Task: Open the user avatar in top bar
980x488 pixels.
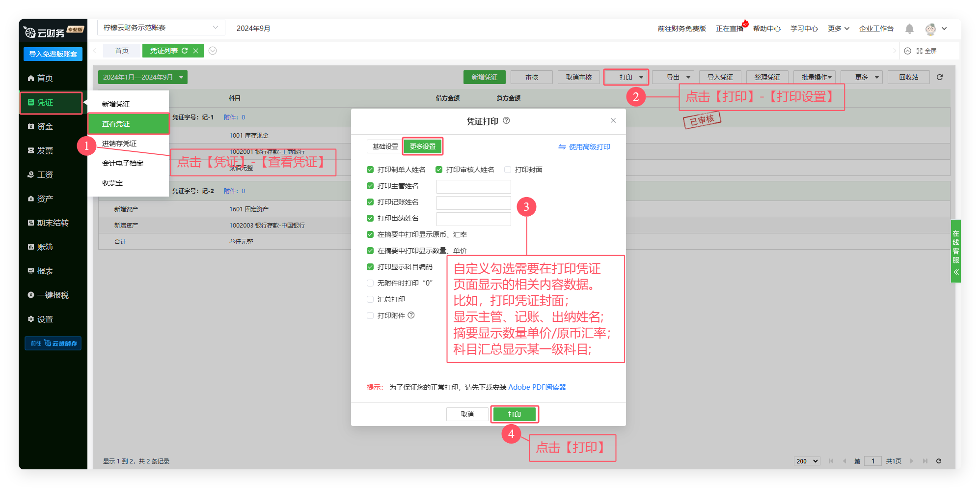Action: click(x=930, y=29)
